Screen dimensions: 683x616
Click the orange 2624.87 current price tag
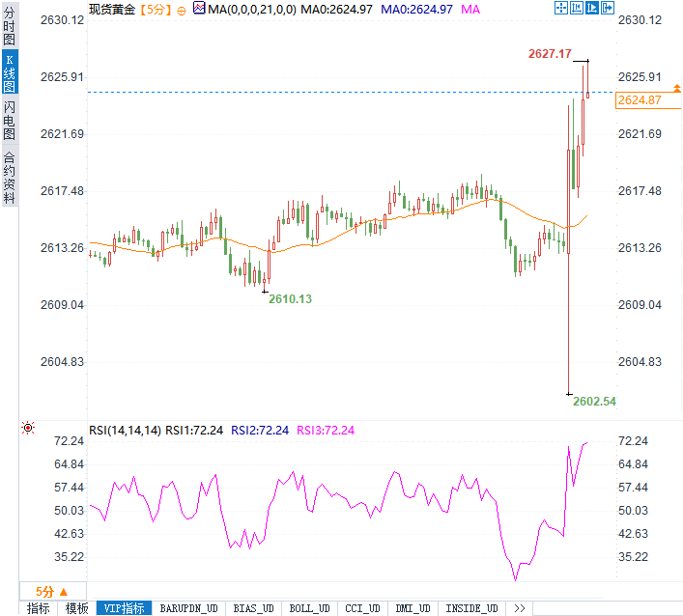[x=640, y=100]
